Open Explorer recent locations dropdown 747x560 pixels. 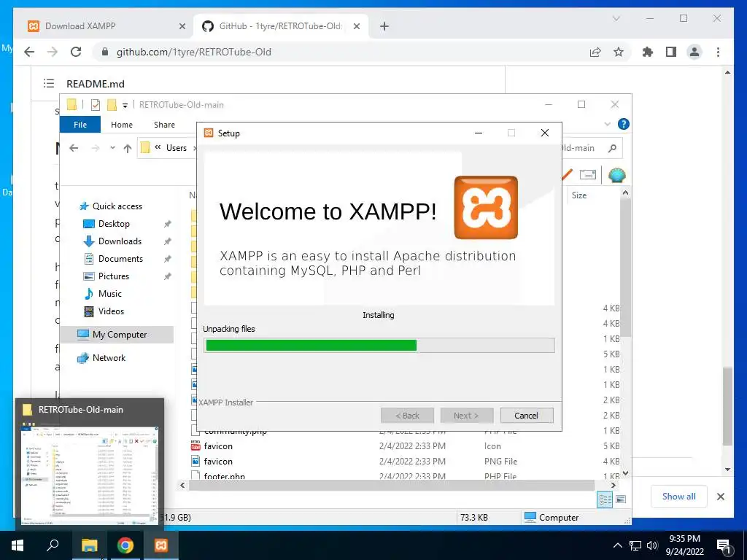click(112, 148)
